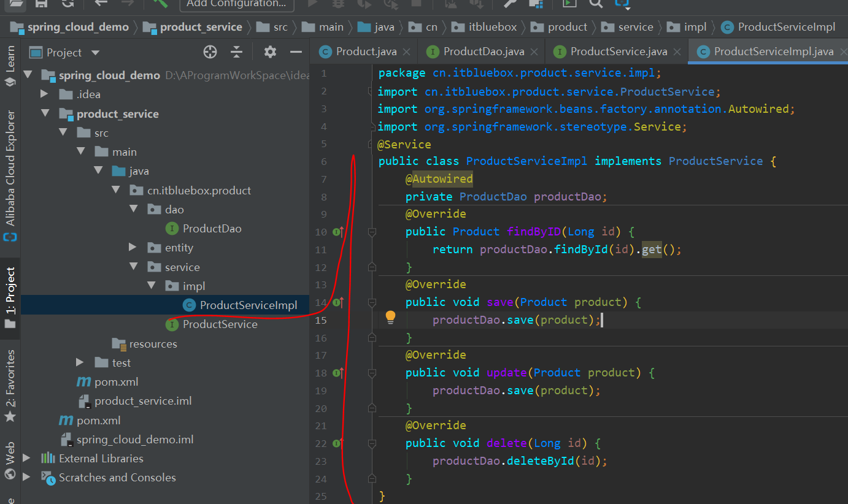Expand the .idea folder
The image size is (848, 504).
(x=44, y=94)
